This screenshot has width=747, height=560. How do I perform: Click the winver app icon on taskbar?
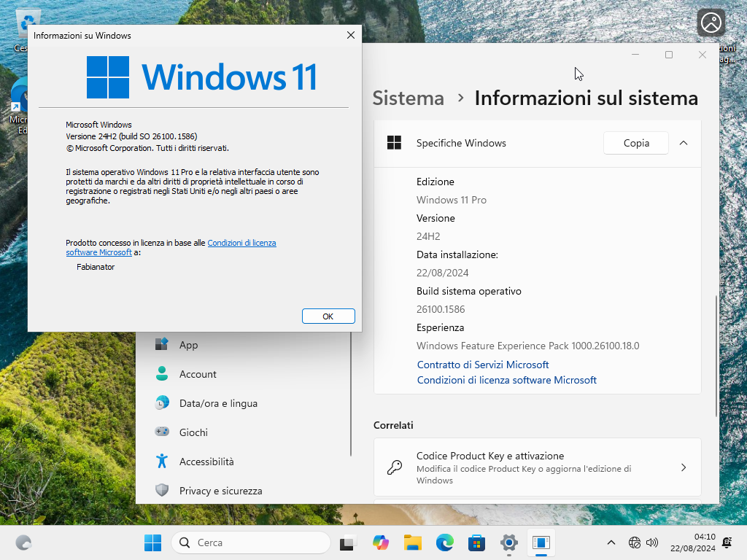coord(541,542)
